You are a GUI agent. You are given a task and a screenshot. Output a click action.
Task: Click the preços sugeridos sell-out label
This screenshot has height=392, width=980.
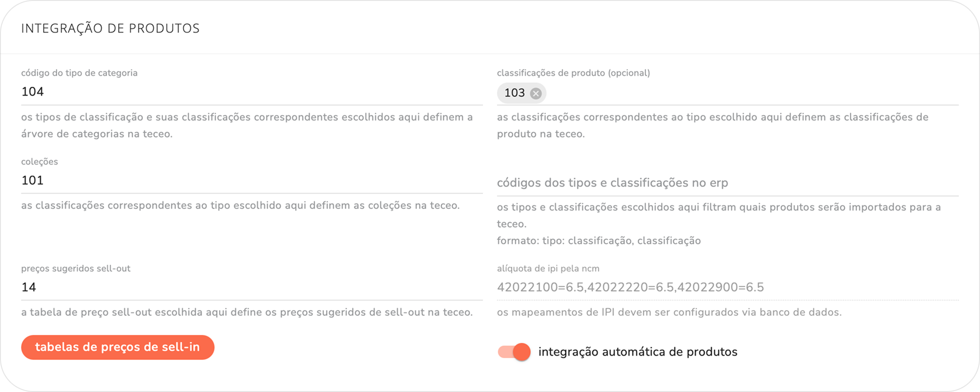(76, 268)
